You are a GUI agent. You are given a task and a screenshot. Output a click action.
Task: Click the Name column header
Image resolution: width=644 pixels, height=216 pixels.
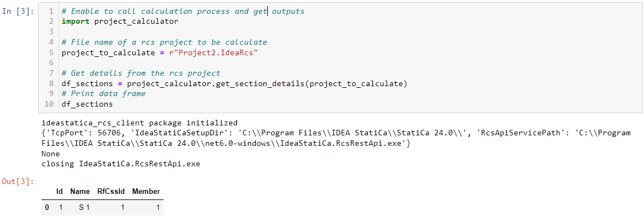(80, 191)
